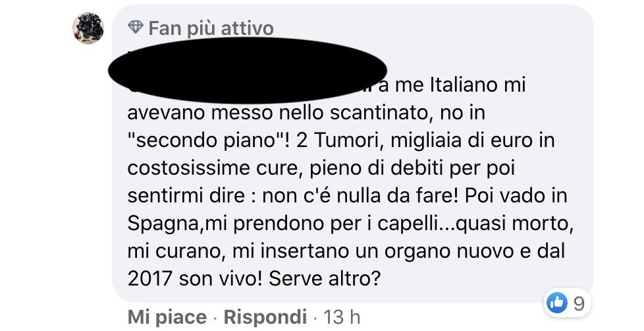644x331 pixels.
Task: Reply using the Rispondi link
Action: (x=265, y=317)
